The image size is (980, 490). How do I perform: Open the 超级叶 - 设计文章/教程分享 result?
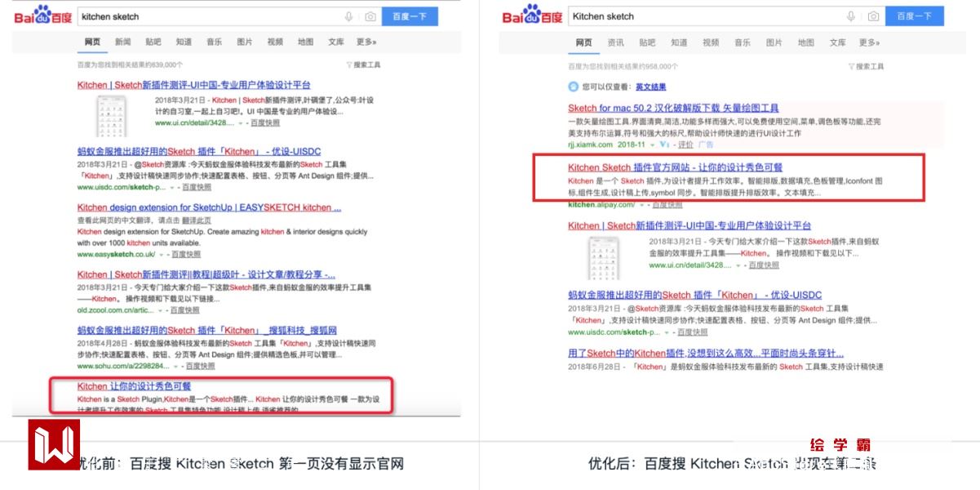206,274
